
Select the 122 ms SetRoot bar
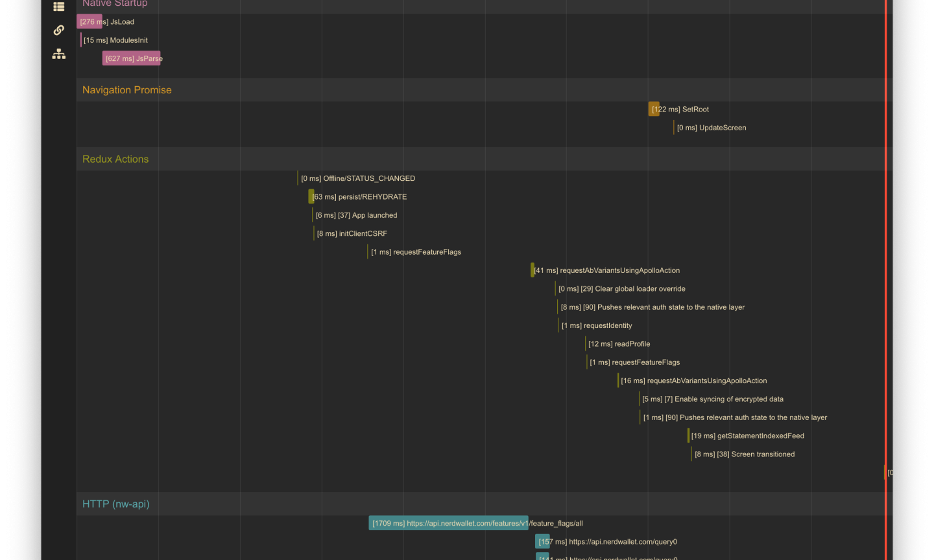tap(654, 110)
